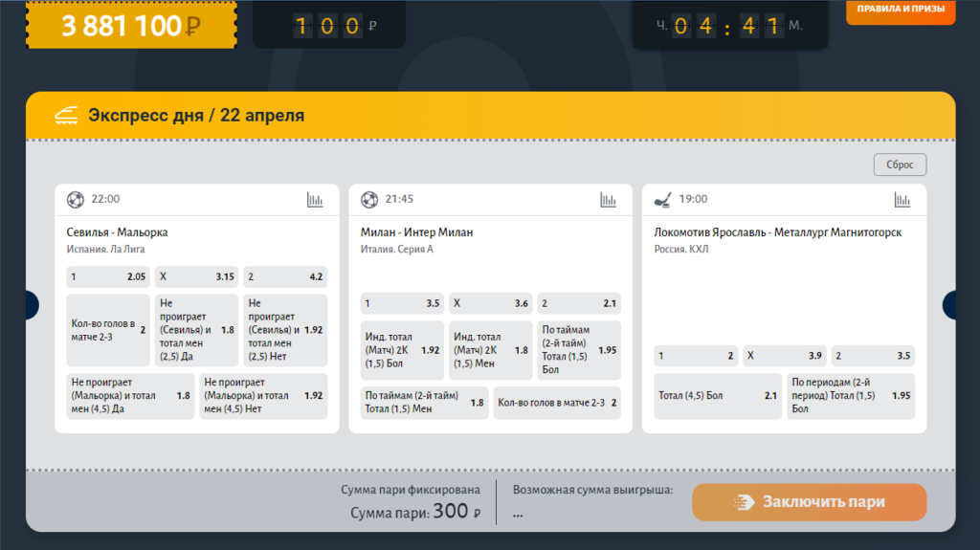Click the hockey icon next to 19:00

tap(662, 200)
